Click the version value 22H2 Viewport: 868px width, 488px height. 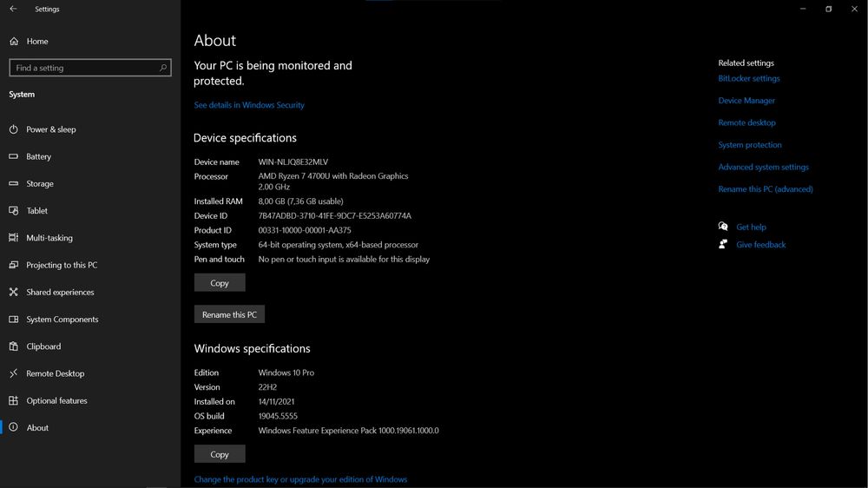click(267, 386)
